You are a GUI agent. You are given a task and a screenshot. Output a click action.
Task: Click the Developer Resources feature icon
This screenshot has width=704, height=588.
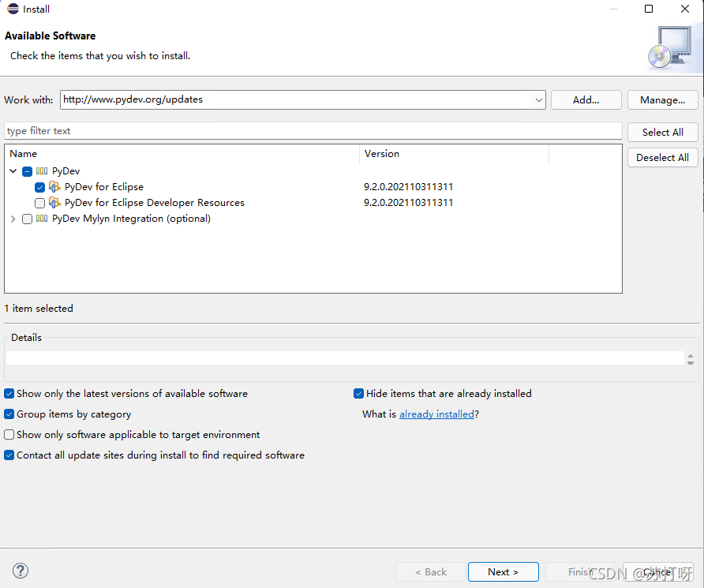pyautogui.click(x=54, y=202)
